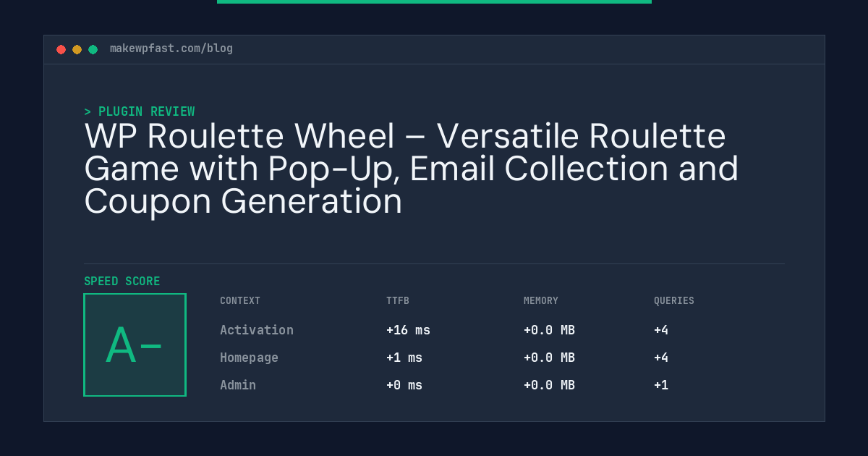Click the makewpfast.com/blog address text
This screenshot has width=868, height=456.
(x=171, y=48)
